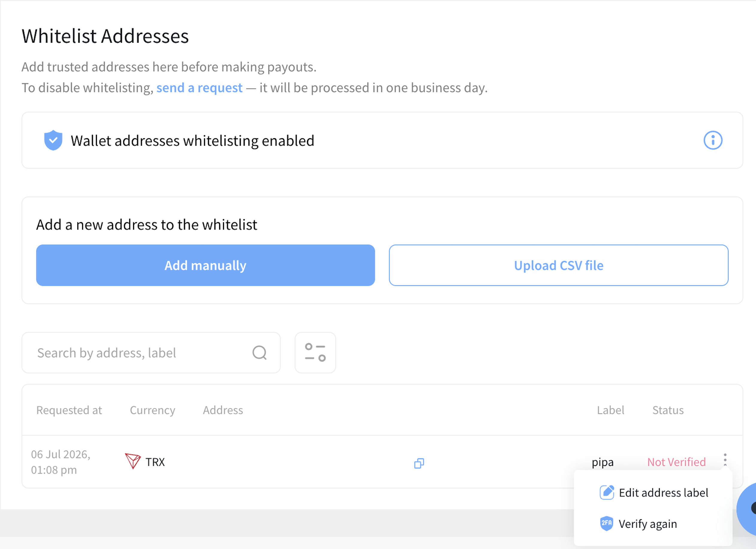
Task: Focus the Search by address, label field
Action: tap(151, 352)
